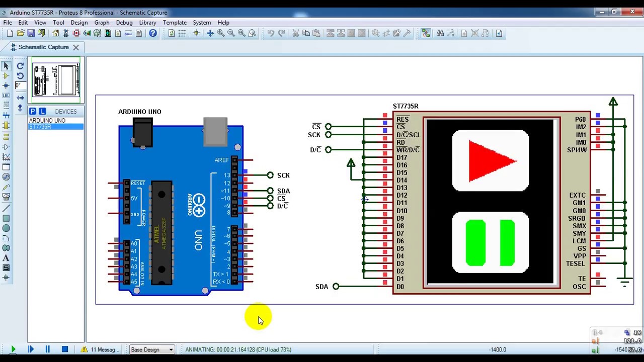The width and height of the screenshot is (644, 362).
Task: Rotate anti-clockwise using the curved arrow button
Action: pyautogui.click(x=20, y=76)
